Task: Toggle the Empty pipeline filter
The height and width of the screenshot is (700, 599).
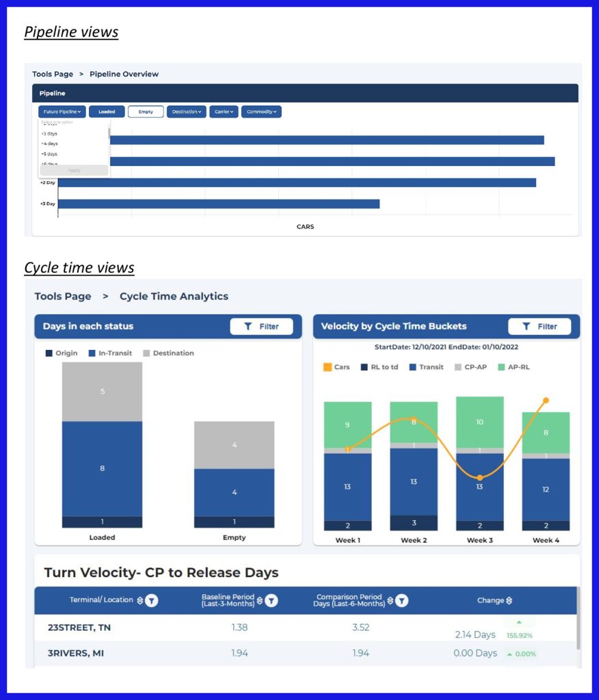Action: (x=146, y=111)
